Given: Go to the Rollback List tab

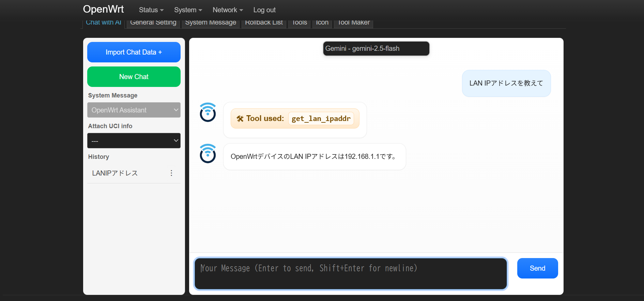Looking at the screenshot, I should pyautogui.click(x=264, y=23).
